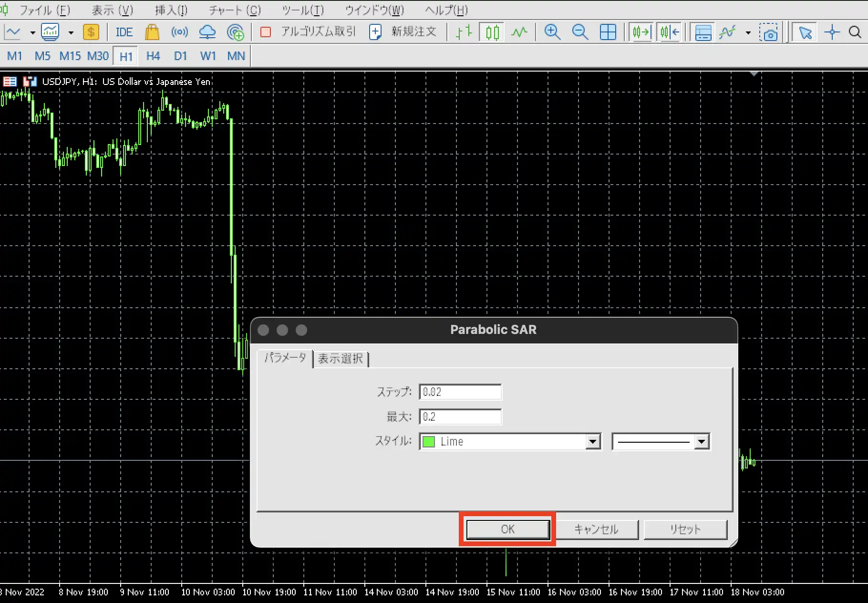Select the bar chart display icon
868x603 pixels.
point(464,32)
